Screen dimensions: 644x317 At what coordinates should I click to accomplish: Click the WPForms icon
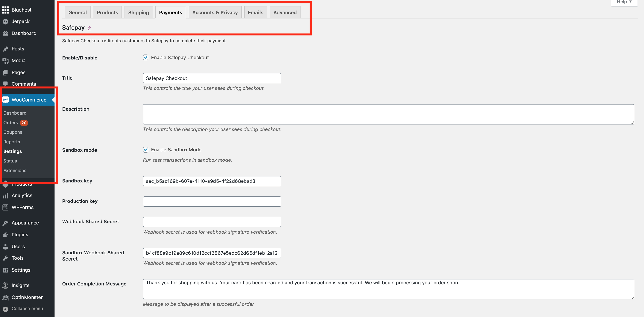point(5,208)
